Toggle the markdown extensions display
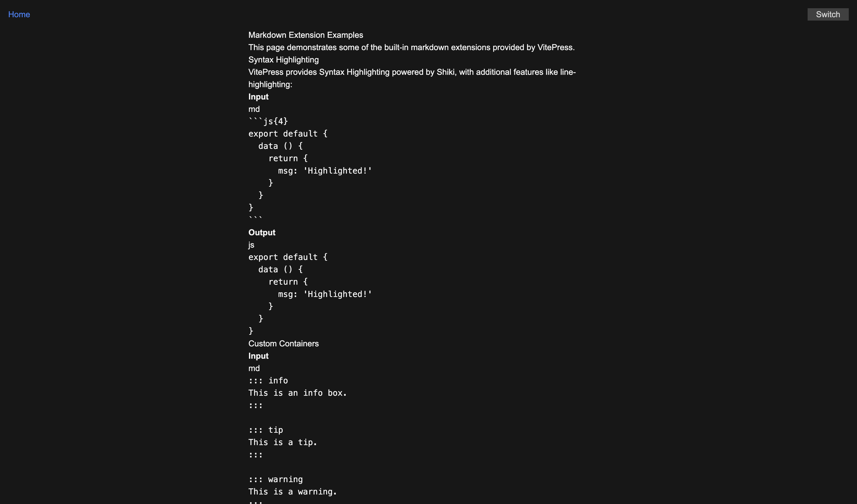The width and height of the screenshot is (857, 504). pos(828,14)
